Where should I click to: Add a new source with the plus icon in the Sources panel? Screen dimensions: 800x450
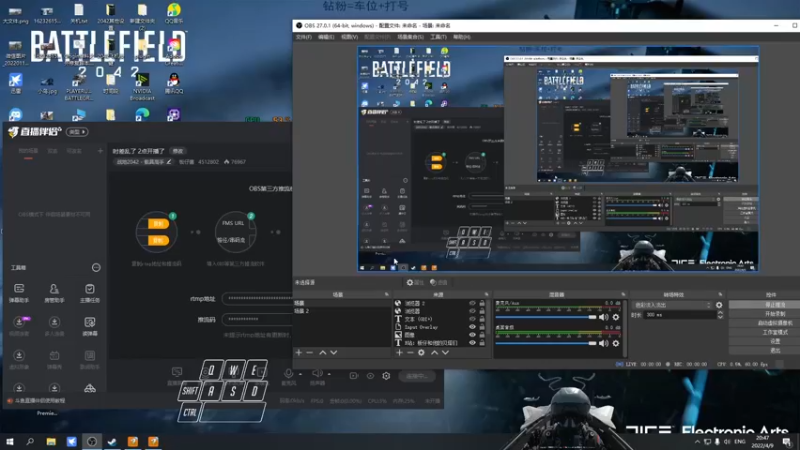[x=399, y=353]
